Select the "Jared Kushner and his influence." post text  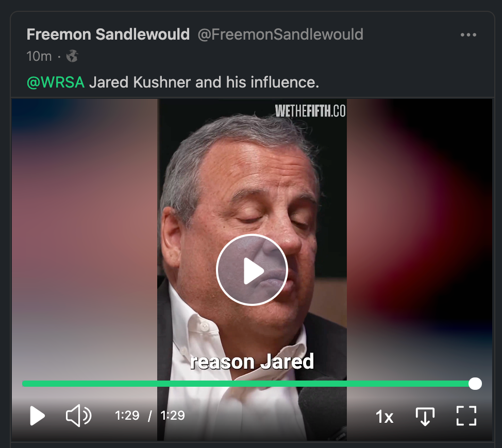coord(204,82)
